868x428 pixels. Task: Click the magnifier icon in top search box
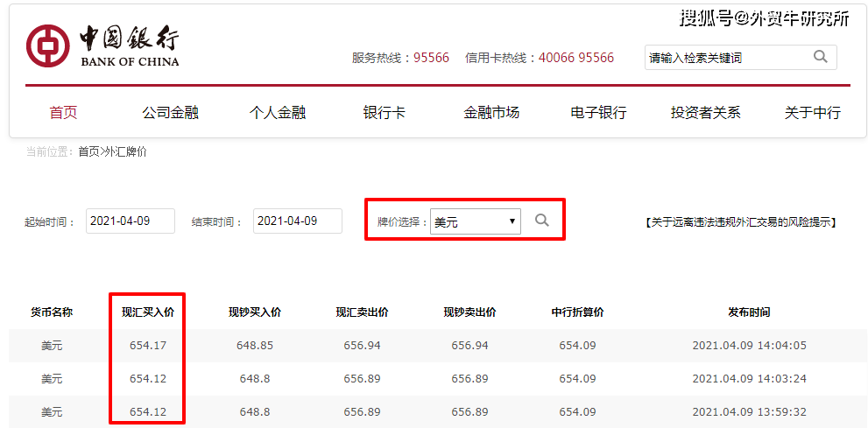click(820, 57)
